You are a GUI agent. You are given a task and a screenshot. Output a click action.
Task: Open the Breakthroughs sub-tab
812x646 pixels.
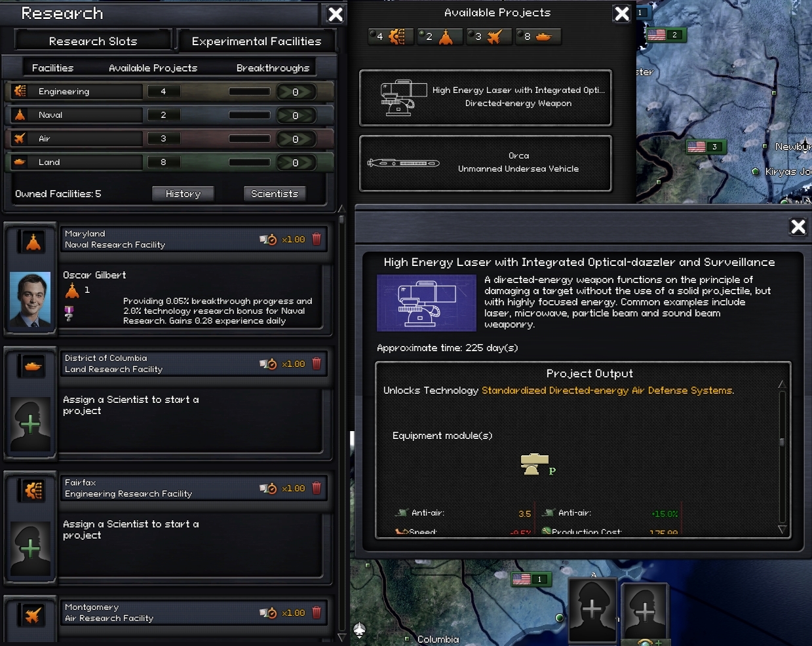tap(273, 68)
